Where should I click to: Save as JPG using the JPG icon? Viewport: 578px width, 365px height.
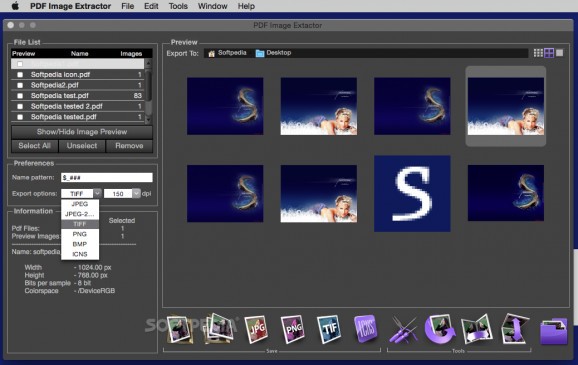point(256,329)
